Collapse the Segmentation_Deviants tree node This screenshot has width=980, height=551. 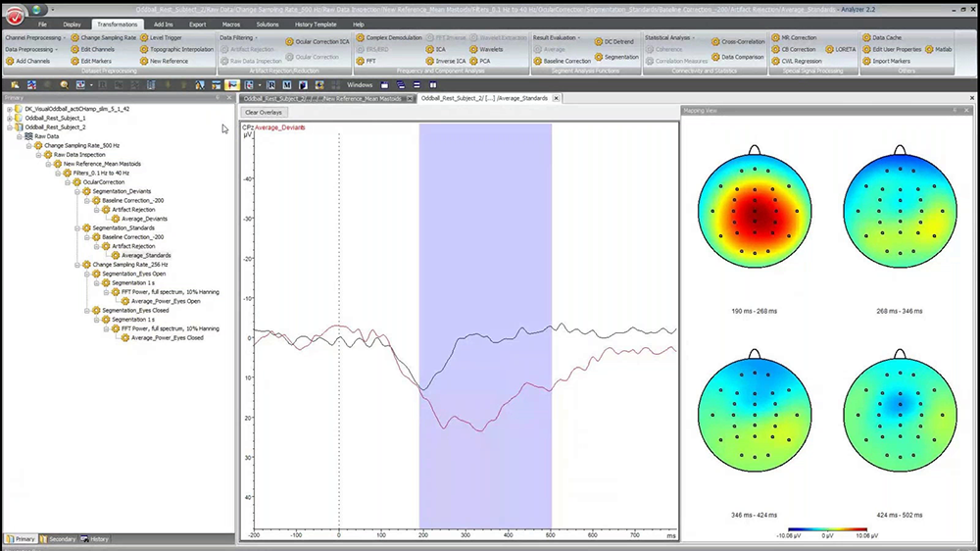pos(75,191)
